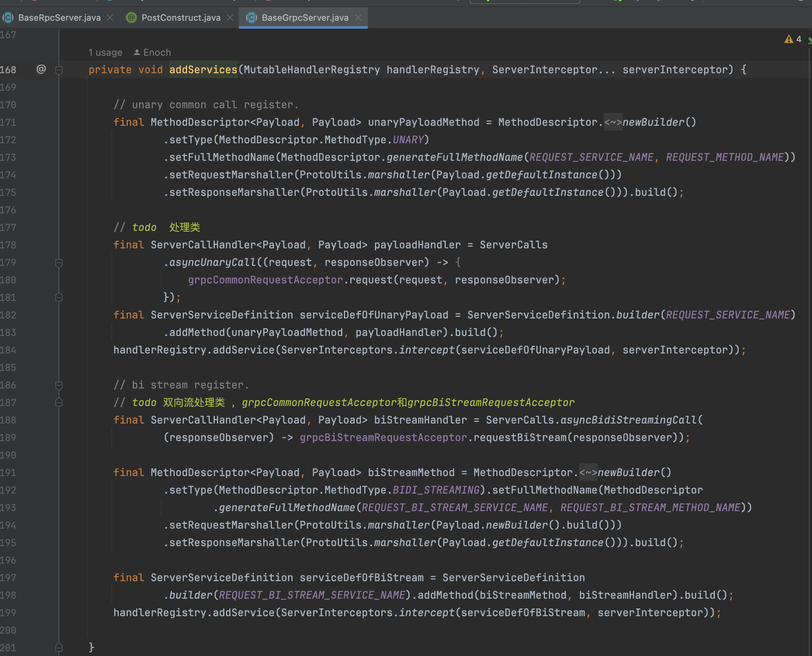The height and width of the screenshot is (656, 812).
Task: Click the annotation icon on PostConstruct.java tab
Action: pos(131,18)
